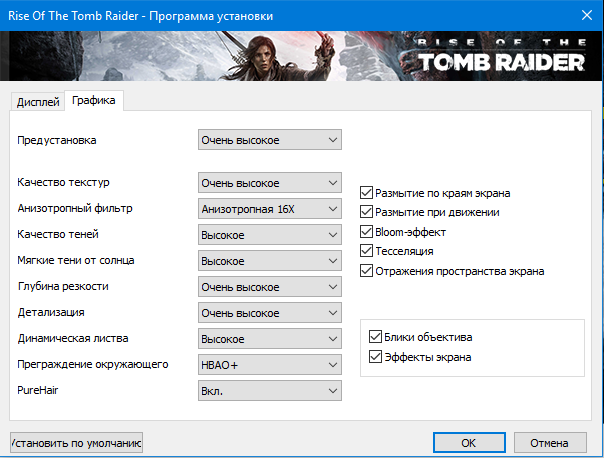606x458 pixels.
Task: Click the Анизотропный фильтр label
Action: point(75,208)
